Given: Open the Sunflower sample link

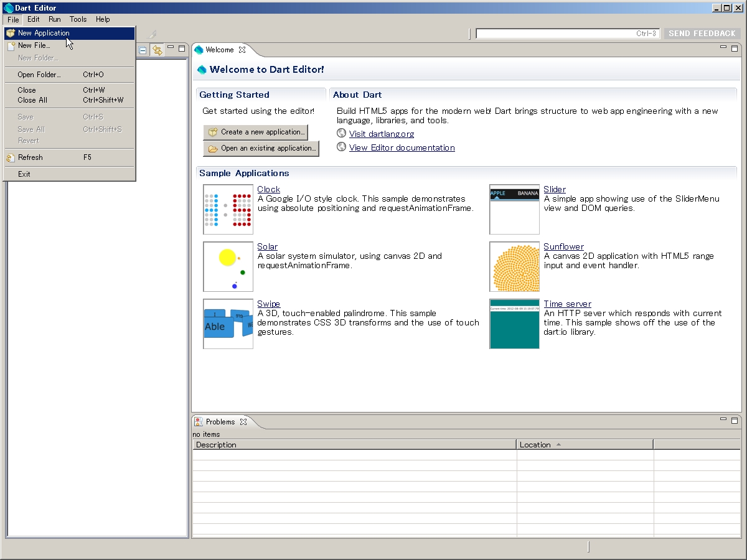Looking at the screenshot, I should pyautogui.click(x=564, y=246).
